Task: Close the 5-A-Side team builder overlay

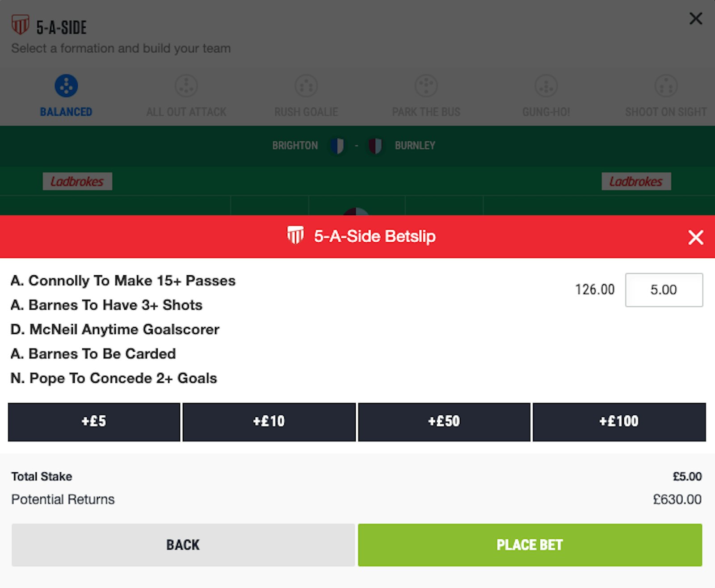Action: pos(695,19)
